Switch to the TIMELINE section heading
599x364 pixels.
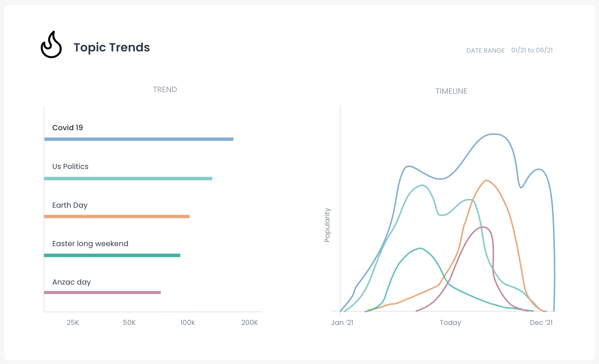(451, 91)
